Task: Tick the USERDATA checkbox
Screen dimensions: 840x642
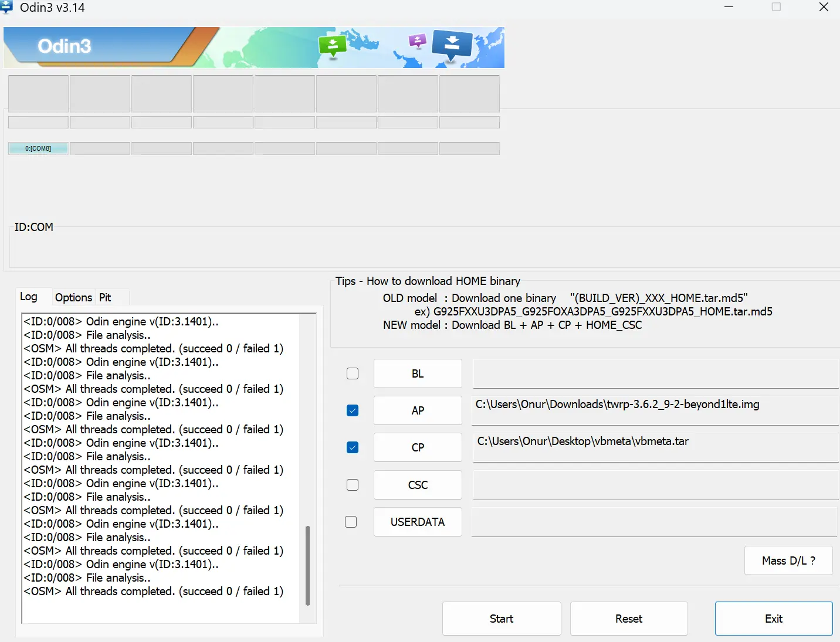Action: click(x=351, y=522)
